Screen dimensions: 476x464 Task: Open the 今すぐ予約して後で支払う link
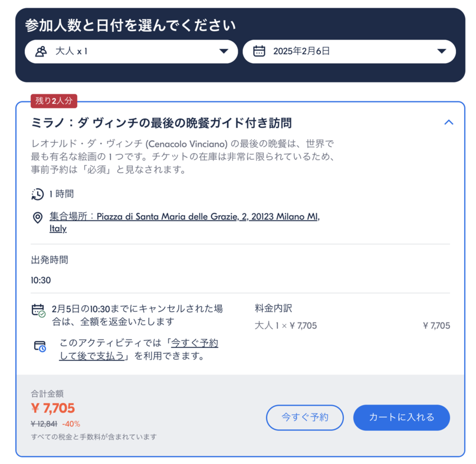point(139,350)
